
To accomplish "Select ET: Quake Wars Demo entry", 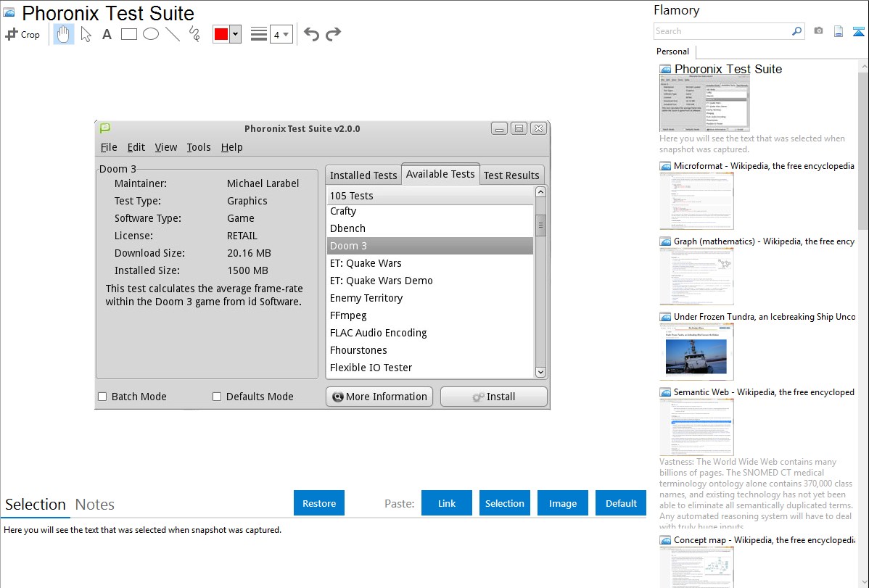I will (x=430, y=281).
